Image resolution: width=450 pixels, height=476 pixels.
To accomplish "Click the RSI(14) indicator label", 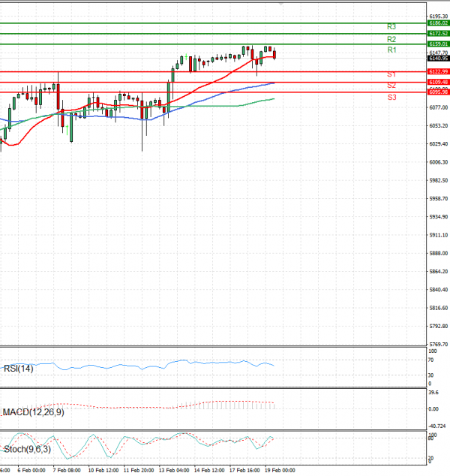I will tap(19, 369).
